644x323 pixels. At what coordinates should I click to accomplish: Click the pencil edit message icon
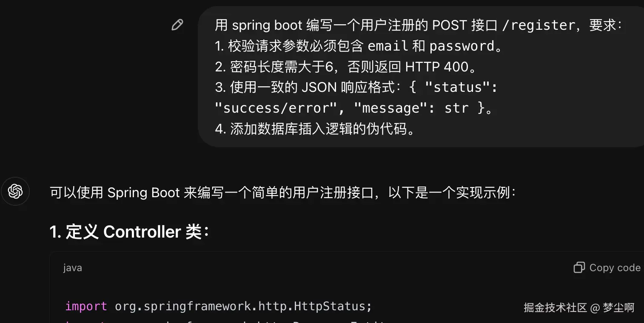coord(177,25)
